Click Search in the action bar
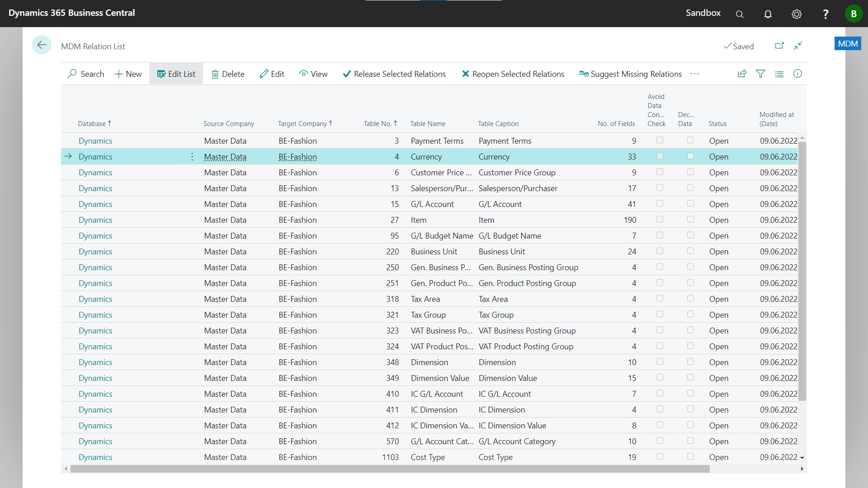 tap(86, 74)
